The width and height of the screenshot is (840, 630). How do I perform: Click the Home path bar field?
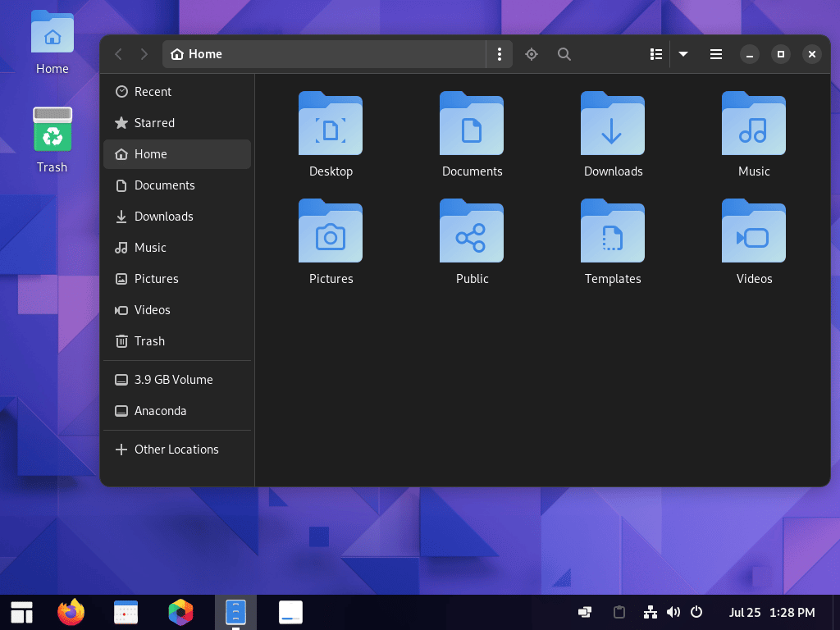tap(324, 54)
